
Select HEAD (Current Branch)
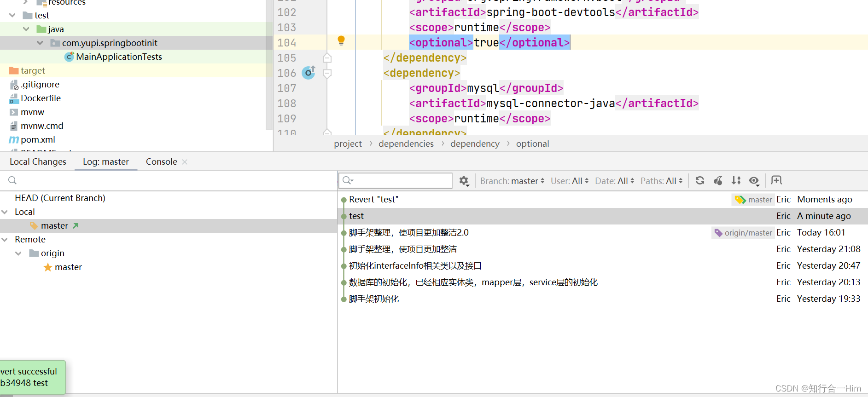click(60, 198)
